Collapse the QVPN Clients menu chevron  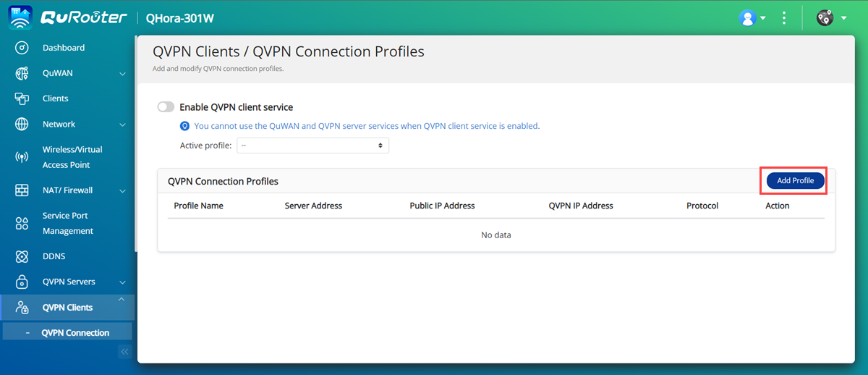click(122, 300)
